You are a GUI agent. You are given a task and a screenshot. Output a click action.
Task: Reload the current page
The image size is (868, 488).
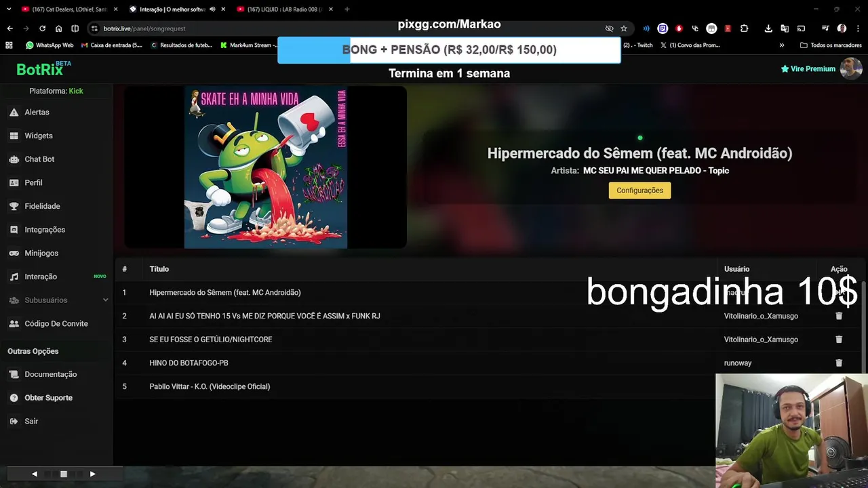point(42,28)
